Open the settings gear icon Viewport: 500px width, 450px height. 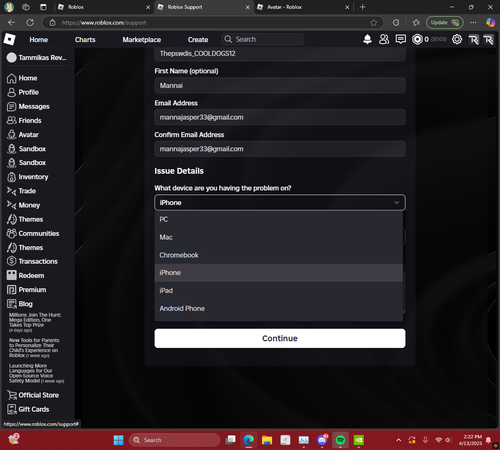click(457, 39)
